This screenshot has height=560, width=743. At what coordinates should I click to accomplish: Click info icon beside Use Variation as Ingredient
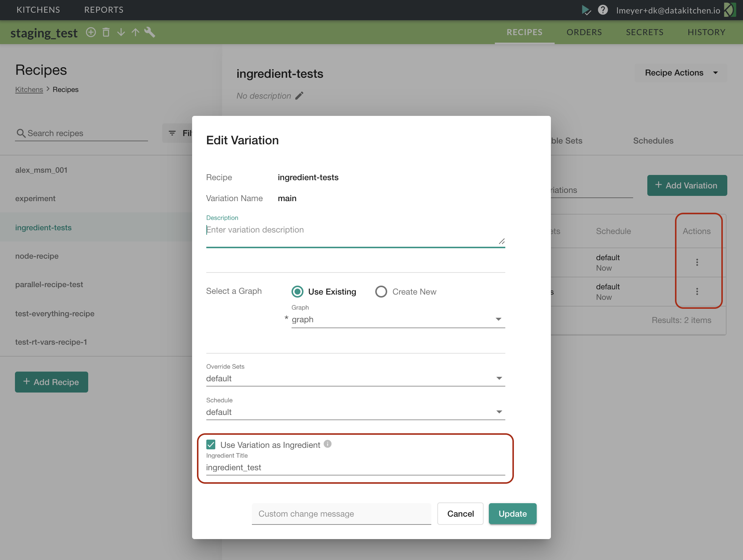328,444
